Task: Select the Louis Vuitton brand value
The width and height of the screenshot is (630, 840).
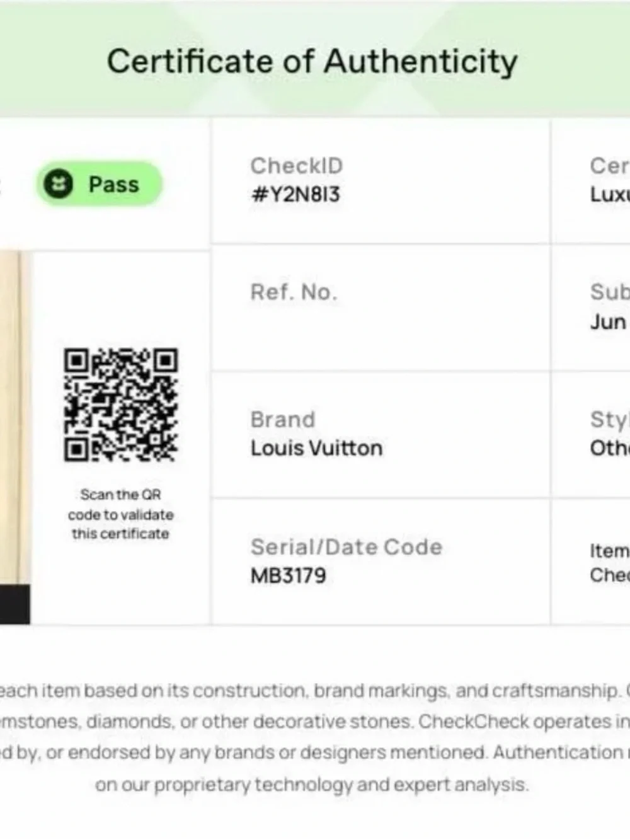Action: 316,448
